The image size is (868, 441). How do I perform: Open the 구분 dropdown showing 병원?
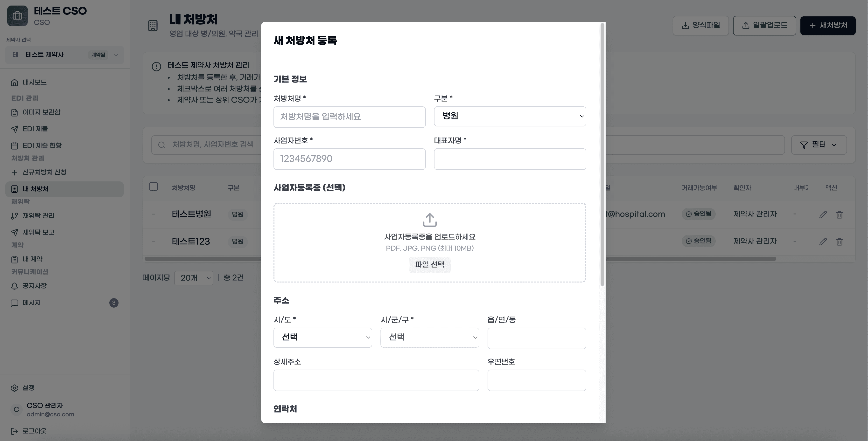510,116
